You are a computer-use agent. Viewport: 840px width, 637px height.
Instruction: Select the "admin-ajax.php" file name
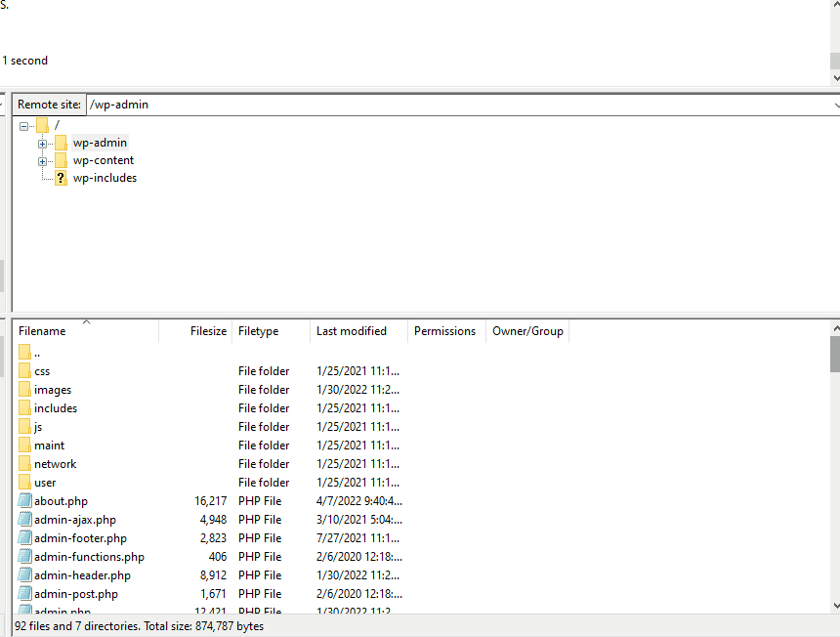point(75,520)
